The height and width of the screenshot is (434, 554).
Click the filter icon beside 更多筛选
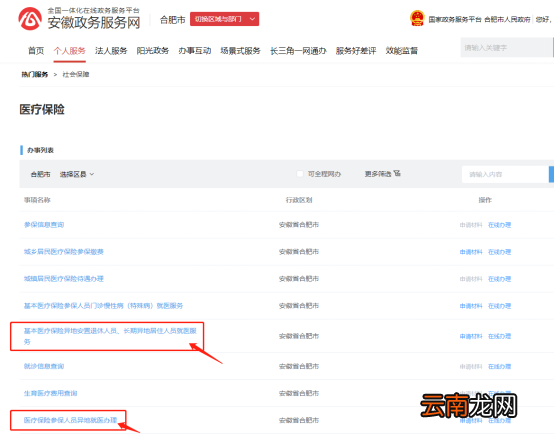397,173
